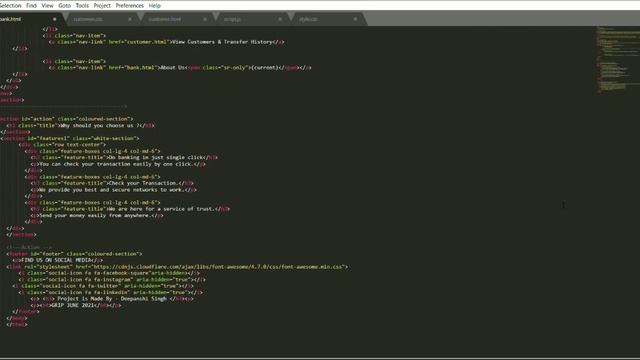Click the closing footer tag line
This screenshot has width=640, height=360.
(x=25, y=312)
